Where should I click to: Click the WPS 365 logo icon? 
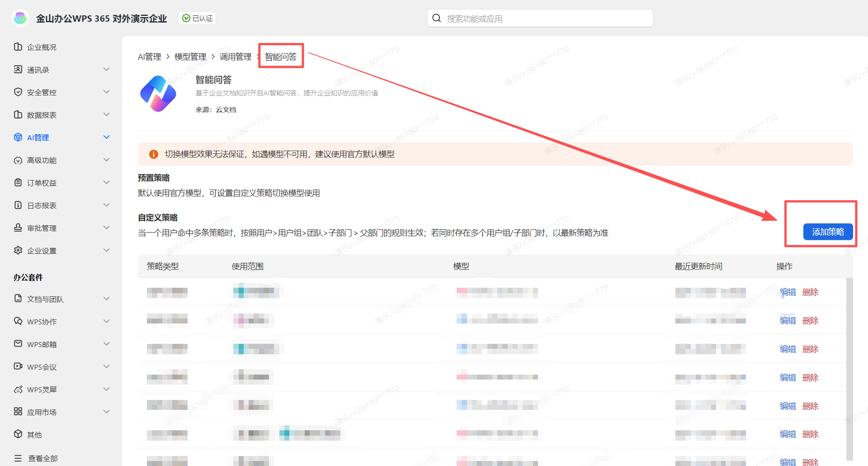20,18
